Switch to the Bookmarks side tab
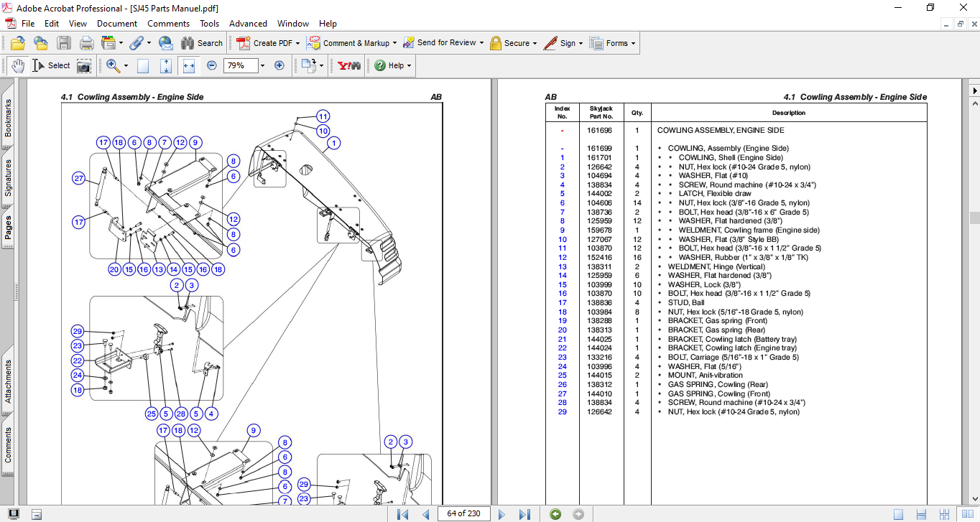Screen dimensions: 980x522 click(x=9, y=118)
